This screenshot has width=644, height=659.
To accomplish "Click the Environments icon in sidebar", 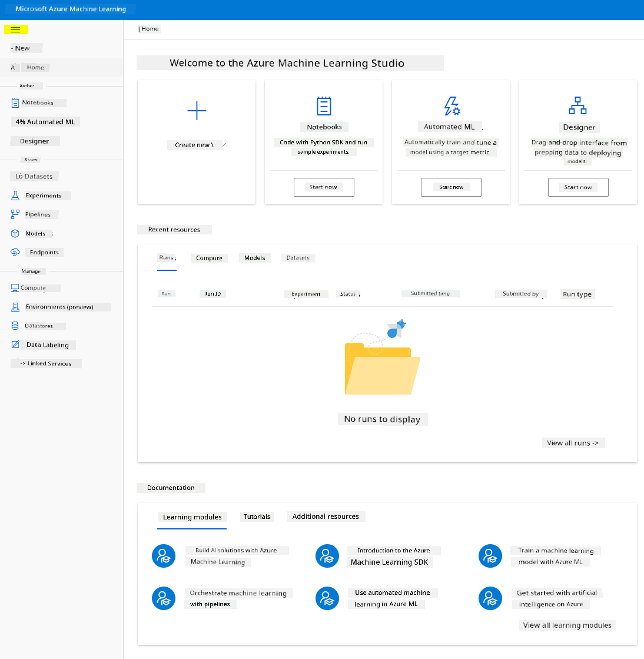I will point(15,307).
